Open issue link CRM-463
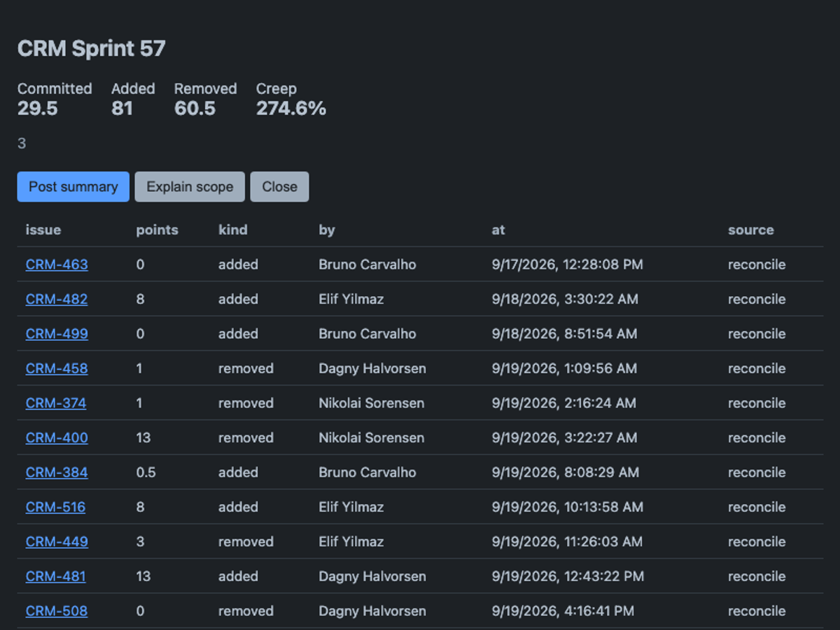This screenshot has width=840, height=630. pyautogui.click(x=57, y=265)
